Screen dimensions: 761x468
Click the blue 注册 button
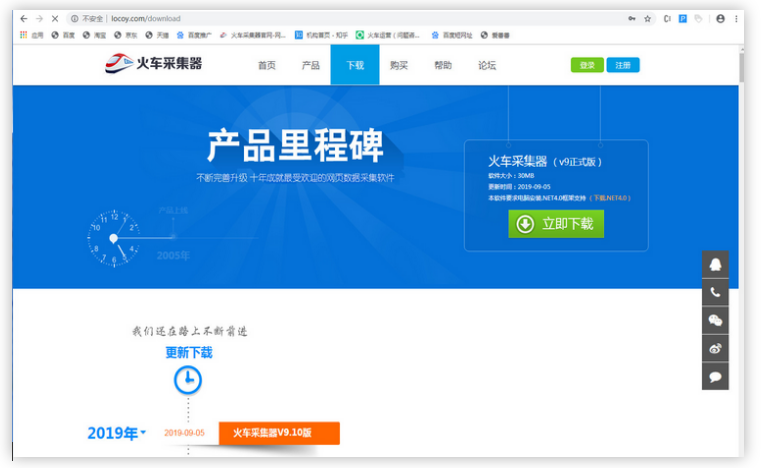[623, 65]
